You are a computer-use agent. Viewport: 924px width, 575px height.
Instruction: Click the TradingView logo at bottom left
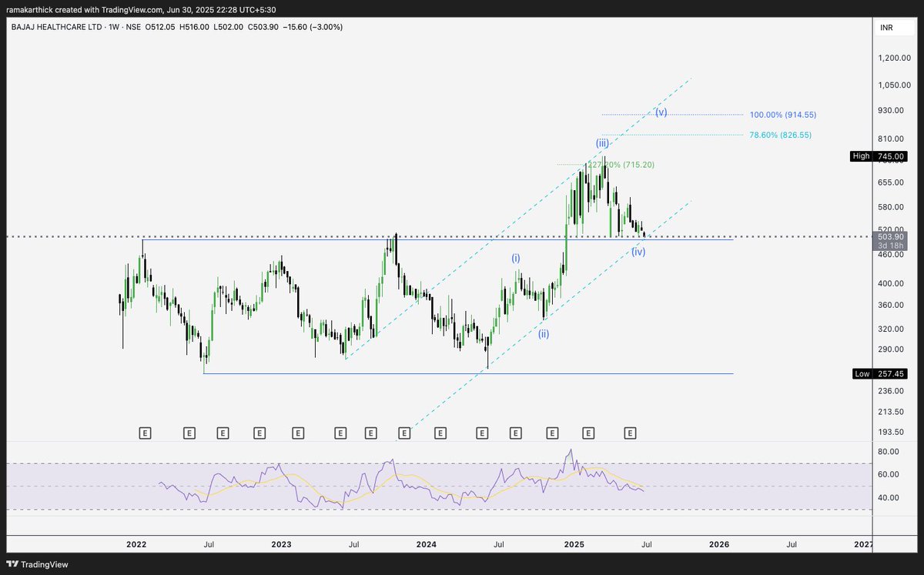point(38,564)
